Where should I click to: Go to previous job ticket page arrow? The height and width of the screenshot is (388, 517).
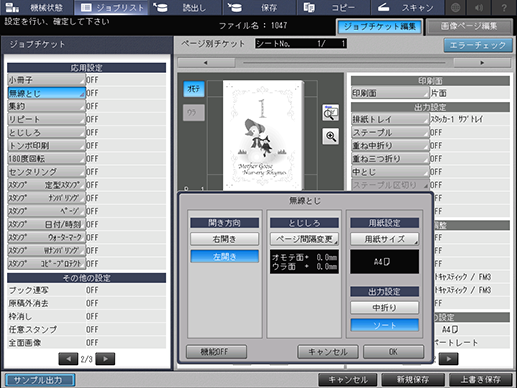click(x=68, y=359)
